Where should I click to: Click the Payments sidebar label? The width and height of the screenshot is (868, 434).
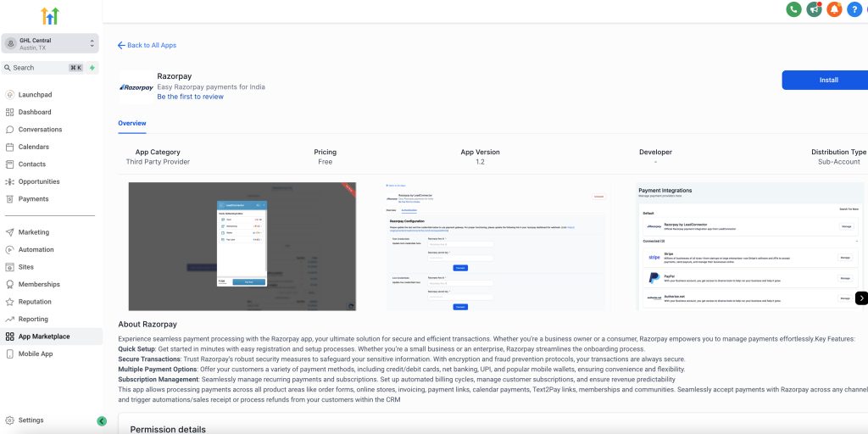[x=33, y=198]
